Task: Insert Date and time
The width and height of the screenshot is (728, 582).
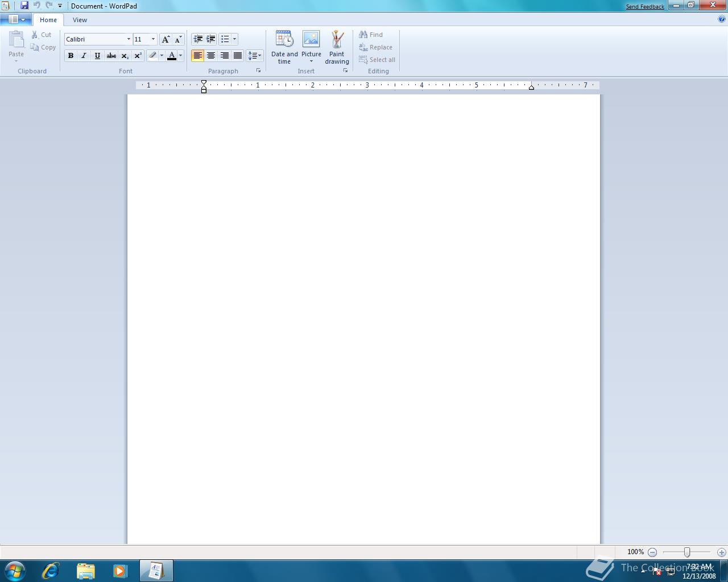Action: click(284, 48)
